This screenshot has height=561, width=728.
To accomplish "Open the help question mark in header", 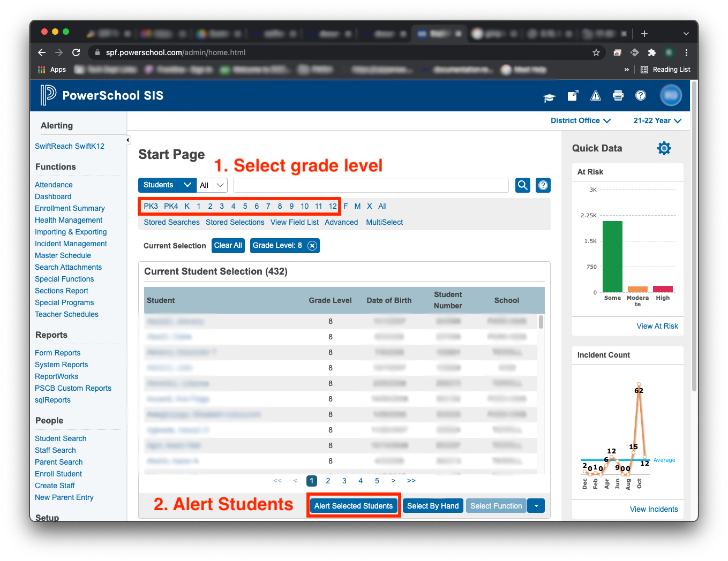I will [640, 96].
